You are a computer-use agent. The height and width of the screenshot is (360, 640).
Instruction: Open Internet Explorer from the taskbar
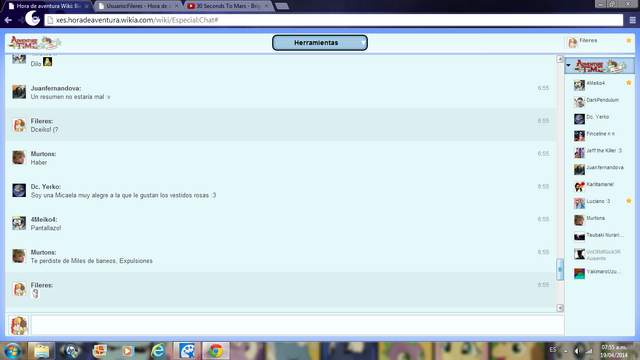[x=158, y=351]
